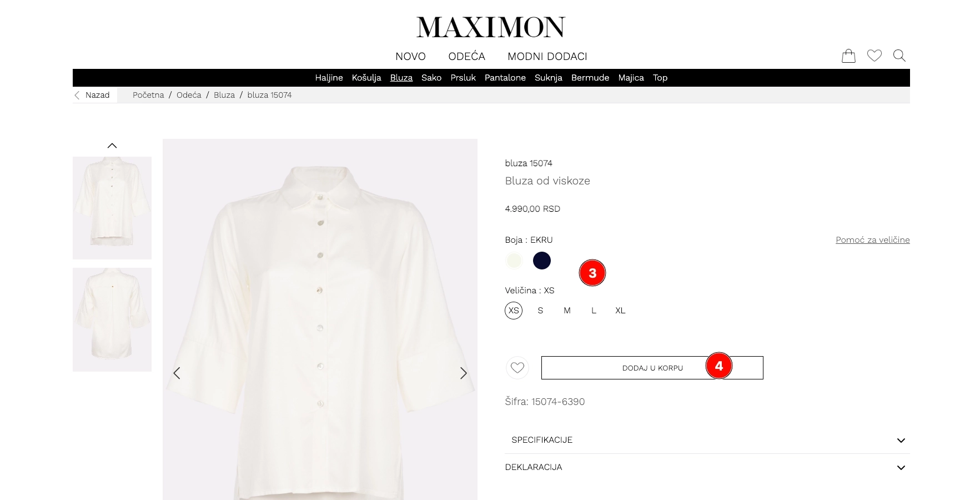Go back using the Nazad arrow
This screenshot has width=980, height=500.
(x=92, y=95)
